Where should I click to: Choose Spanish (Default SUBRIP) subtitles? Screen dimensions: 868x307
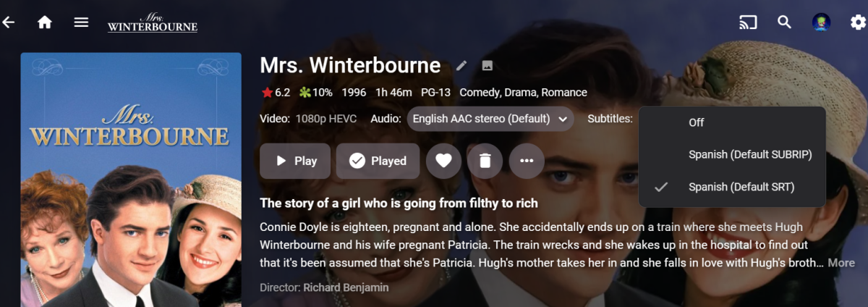[x=750, y=154]
